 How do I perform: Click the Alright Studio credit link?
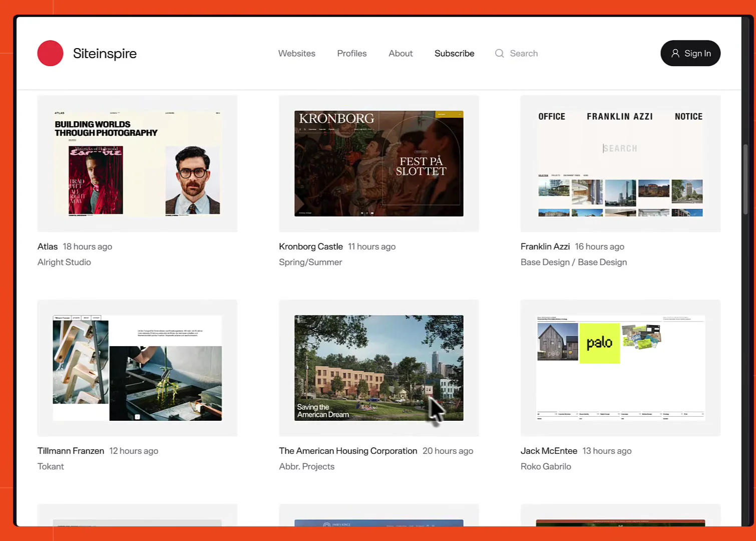pos(64,262)
